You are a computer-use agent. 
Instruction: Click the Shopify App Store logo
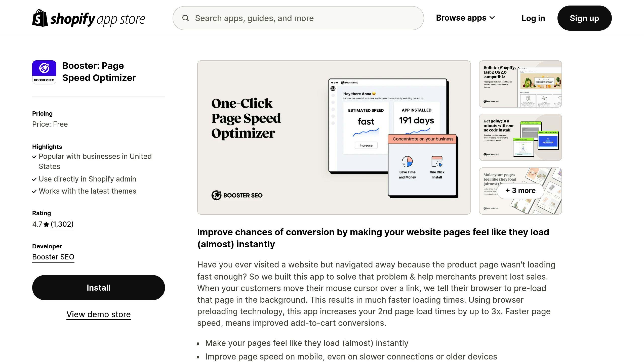pyautogui.click(x=89, y=18)
